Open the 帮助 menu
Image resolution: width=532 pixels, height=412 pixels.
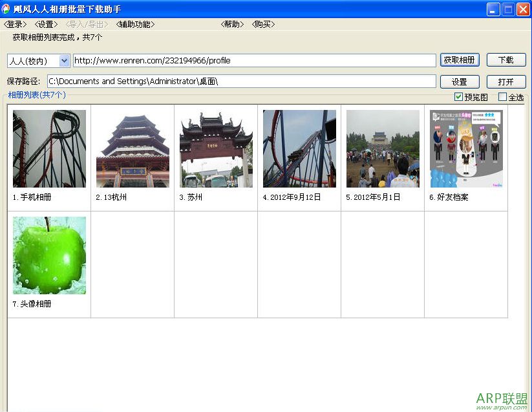233,25
